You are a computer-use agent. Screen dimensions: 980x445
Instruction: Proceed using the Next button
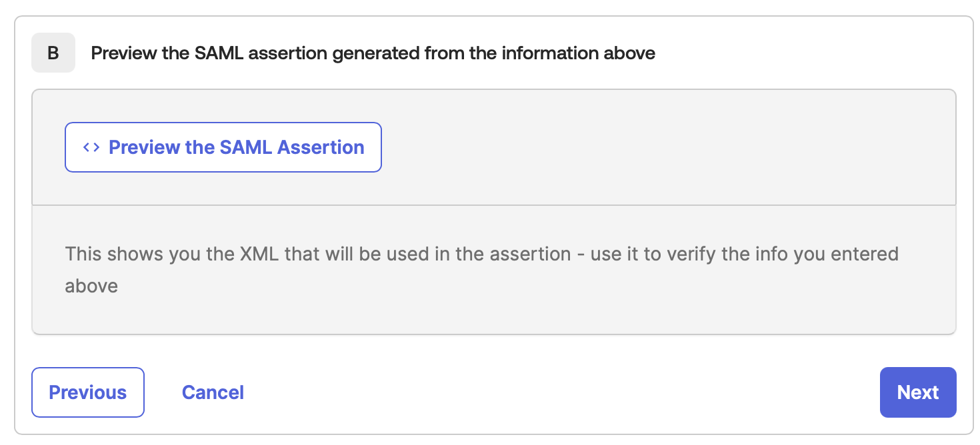tap(917, 392)
